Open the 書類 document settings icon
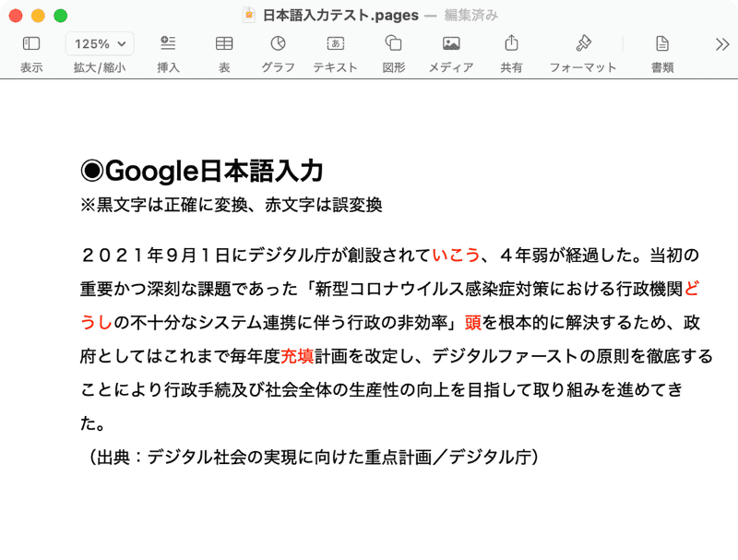Image resolution: width=738 pixels, height=560 pixels. (x=662, y=43)
